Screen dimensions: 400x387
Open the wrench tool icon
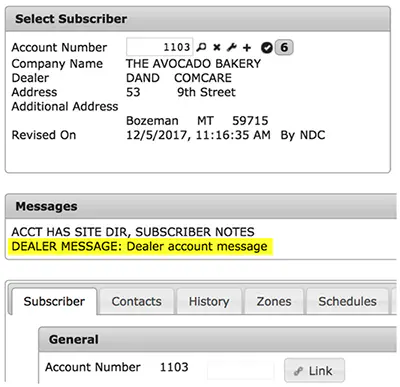click(x=232, y=47)
